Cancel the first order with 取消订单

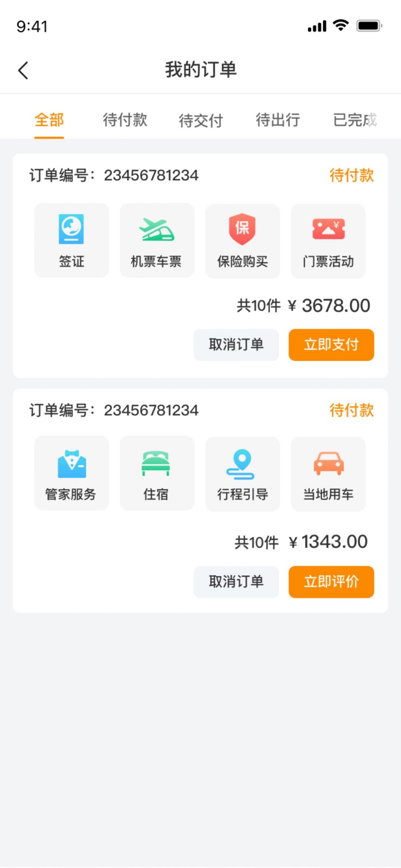pos(236,345)
